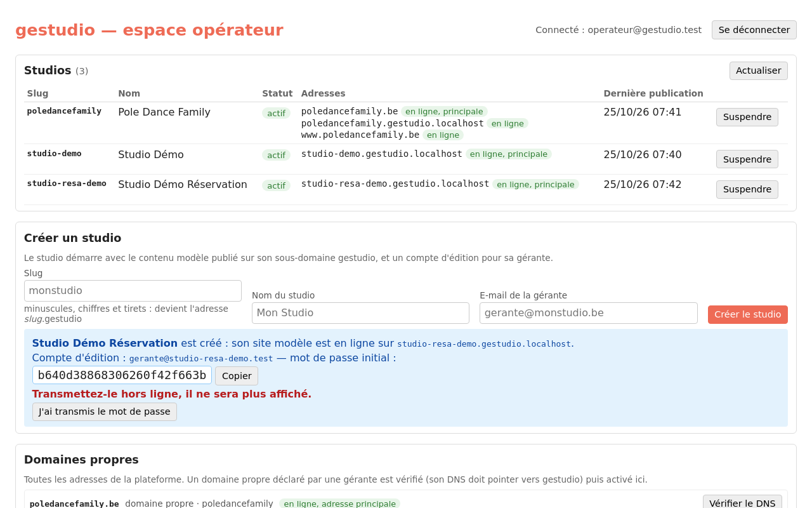This screenshot has width=812, height=508.
Task: Click the studio-demo slug cell
Action: point(54,154)
